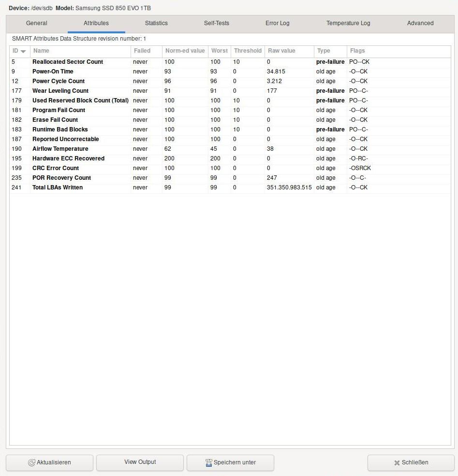458x476 pixels.
Task: Open the Temperature Log tab
Action: (348, 23)
